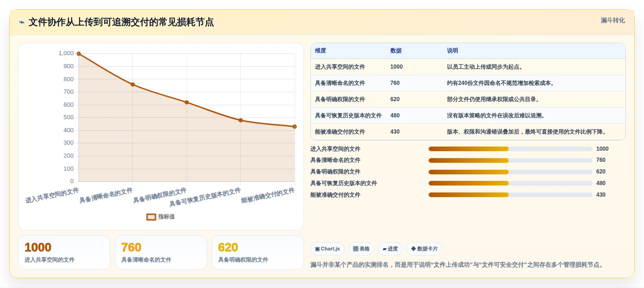Click the progress bar with value 760

coord(511,160)
